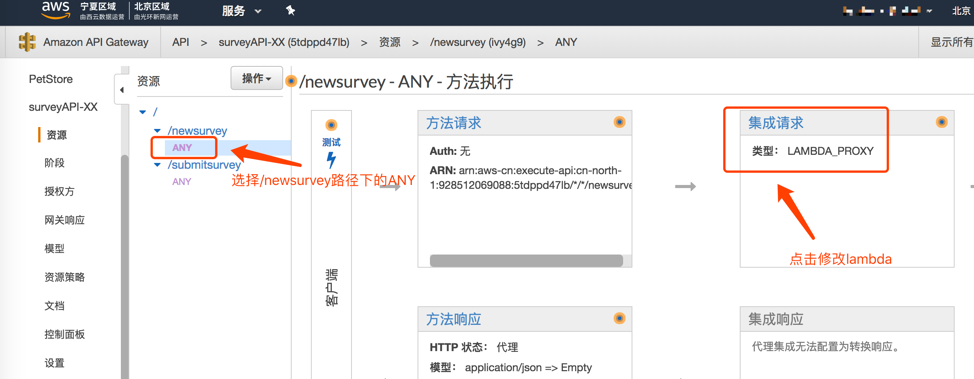Image resolution: width=974 pixels, height=379 pixels.
Task: Click the LAMBDA_PROXY type value
Action: coord(831,150)
